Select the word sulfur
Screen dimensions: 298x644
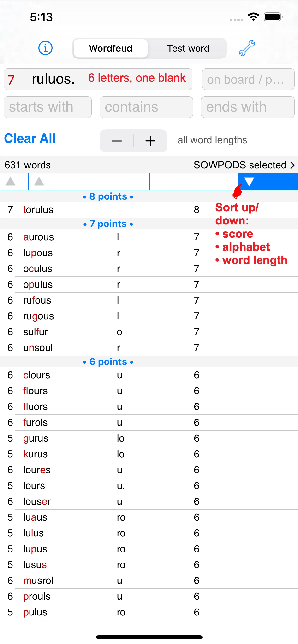35,332
